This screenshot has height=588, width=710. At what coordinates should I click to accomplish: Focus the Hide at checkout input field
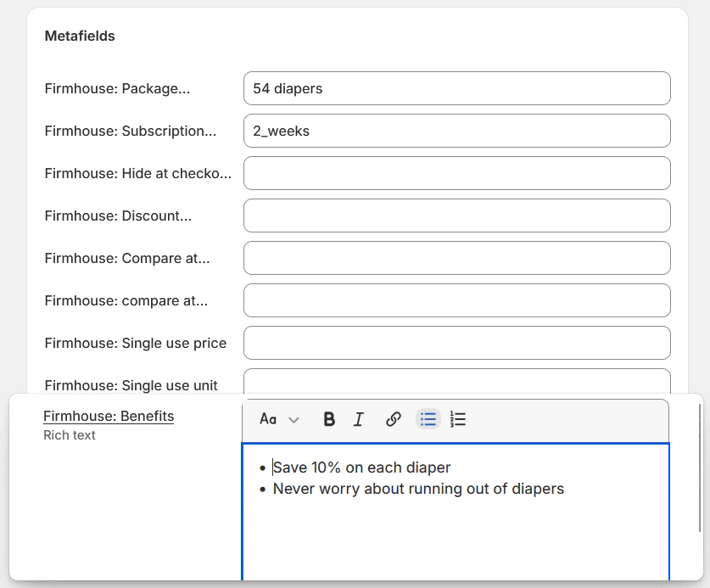457,173
